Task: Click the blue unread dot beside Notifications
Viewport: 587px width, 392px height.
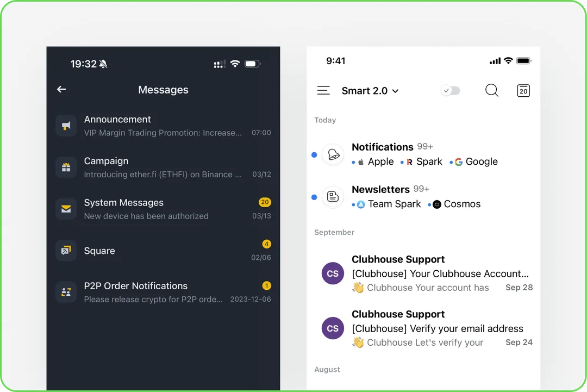Action: (314, 154)
